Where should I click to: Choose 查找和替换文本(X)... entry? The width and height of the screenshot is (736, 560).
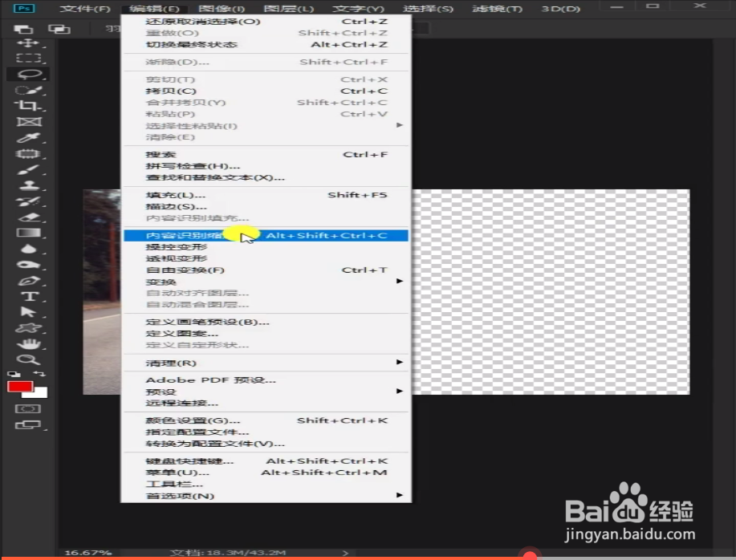[266, 178]
